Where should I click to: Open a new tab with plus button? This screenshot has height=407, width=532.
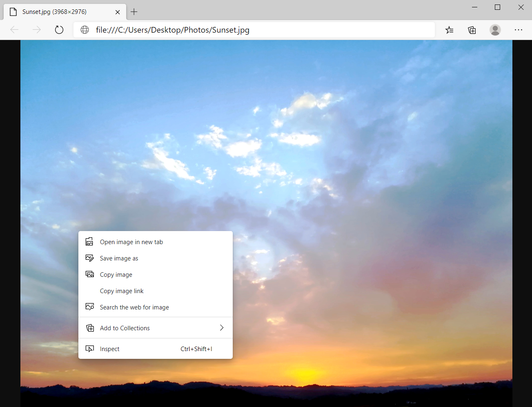134,12
